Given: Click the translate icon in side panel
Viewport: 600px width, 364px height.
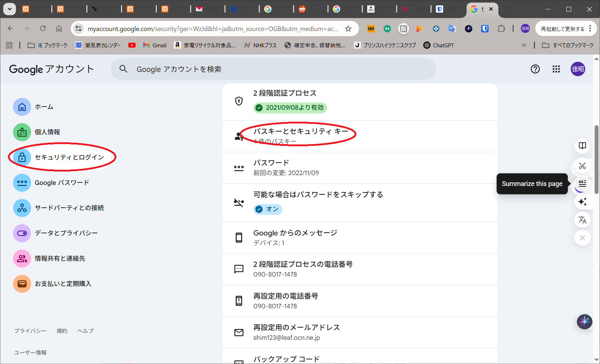Looking at the screenshot, I should pos(582,220).
